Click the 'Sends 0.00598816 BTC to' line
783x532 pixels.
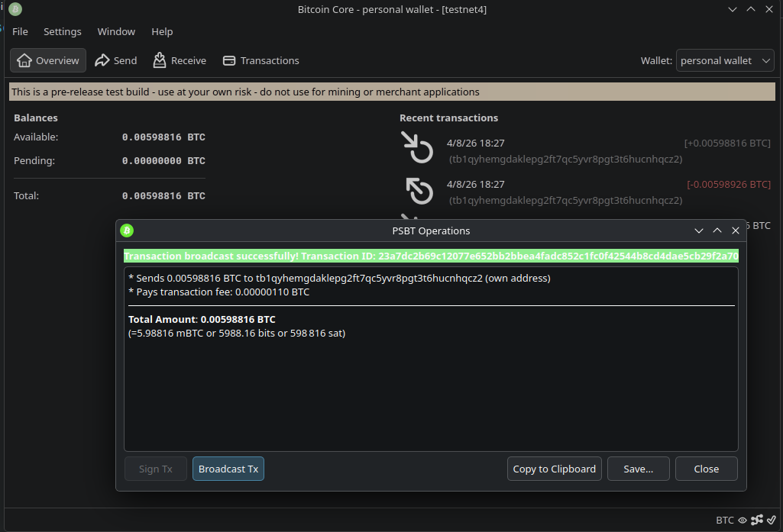(x=340, y=278)
